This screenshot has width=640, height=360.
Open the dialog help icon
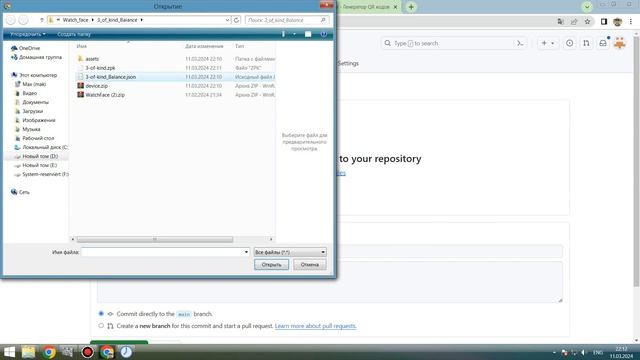pos(323,34)
